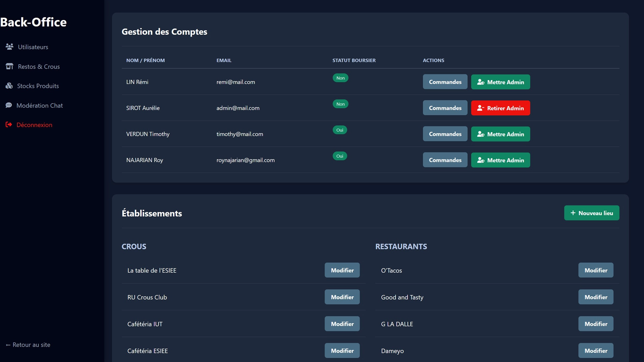Modify Cafétéria IUT entry
The height and width of the screenshot is (362, 644).
click(x=342, y=324)
